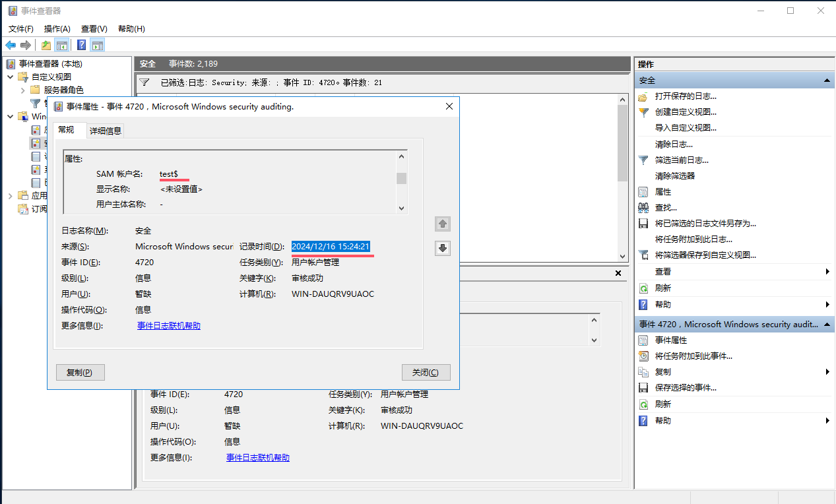
Task: Show the previous event with the up arrow
Action: pos(443,224)
